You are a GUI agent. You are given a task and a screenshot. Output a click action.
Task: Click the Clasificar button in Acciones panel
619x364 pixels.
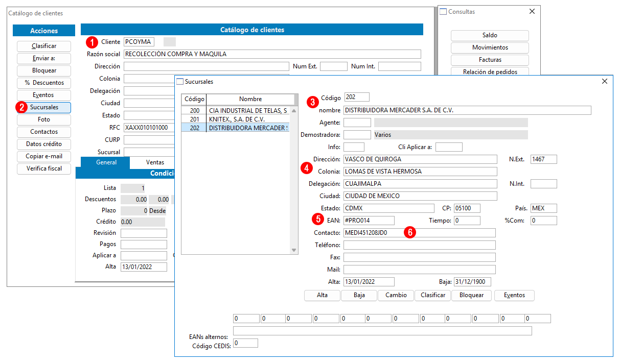(44, 46)
